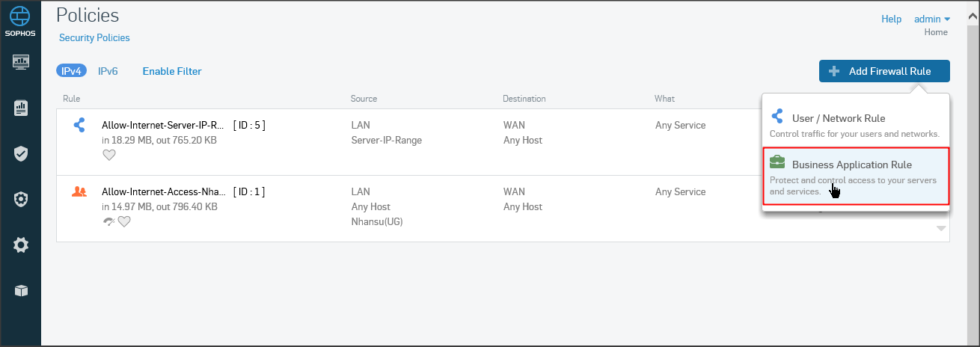
Task: Open the gear settings sidebar icon
Action: pyautogui.click(x=21, y=245)
